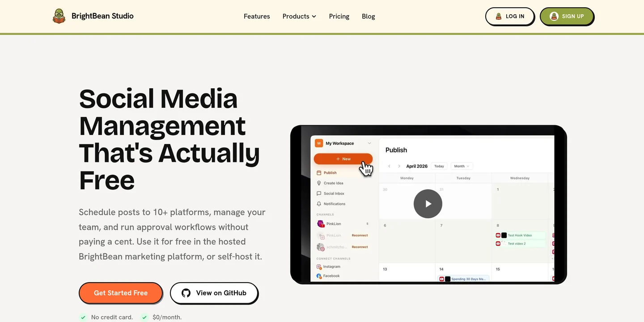Open View on GitHub
The width and height of the screenshot is (644, 322).
214,293
